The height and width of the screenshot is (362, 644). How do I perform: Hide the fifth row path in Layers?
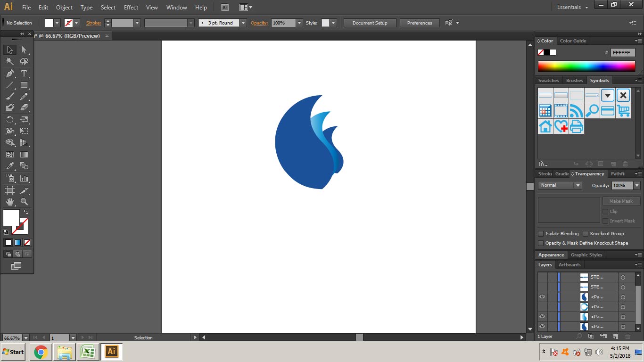coord(542,317)
